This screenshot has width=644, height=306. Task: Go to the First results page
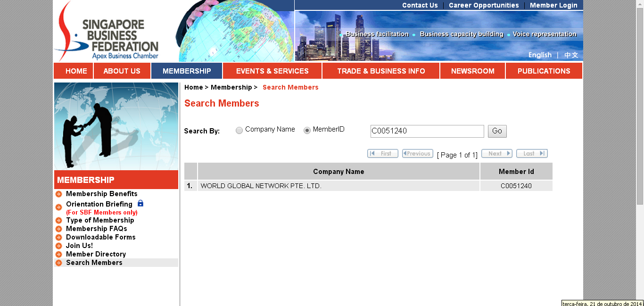(x=383, y=153)
